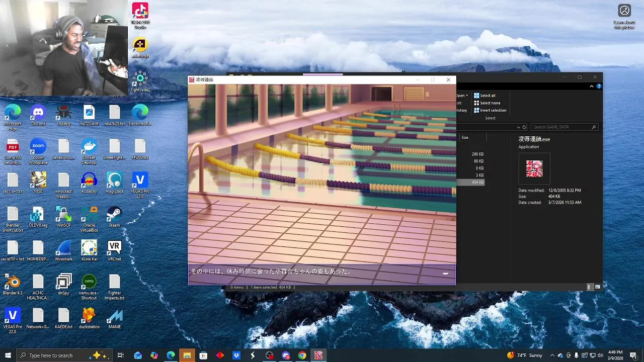Open the Steam desktop shortcut
The width and height of the screenshot is (644, 362).
click(x=114, y=217)
